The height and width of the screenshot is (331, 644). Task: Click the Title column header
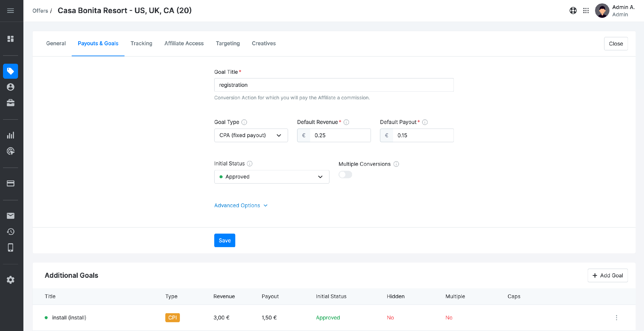coord(50,296)
